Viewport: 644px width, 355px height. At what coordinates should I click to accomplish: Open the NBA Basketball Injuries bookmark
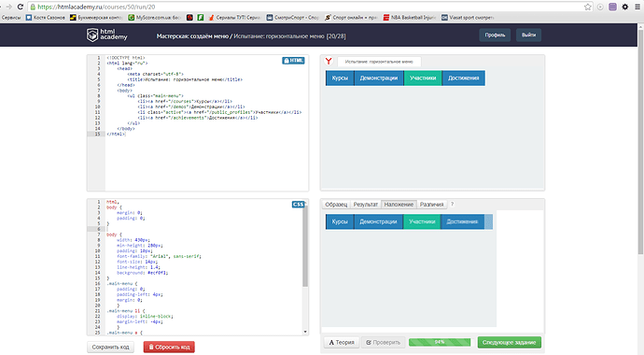click(x=409, y=17)
